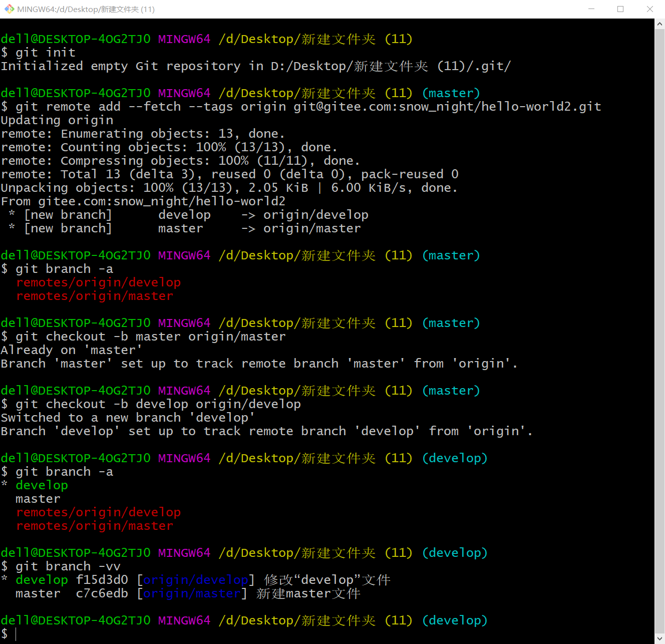Click the 'Updating origin' line
Screen dimensions: 665x644
click(57, 120)
